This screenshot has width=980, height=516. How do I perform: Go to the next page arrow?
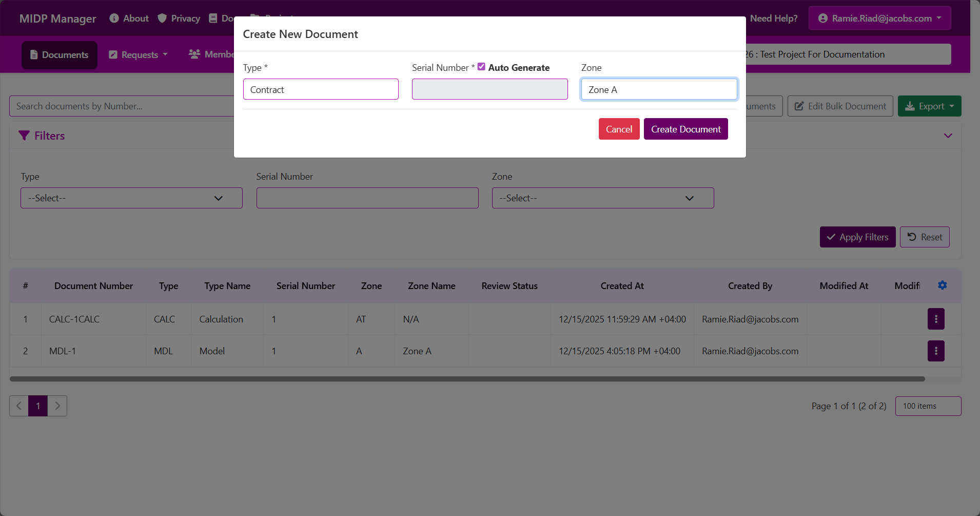coord(57,406)
